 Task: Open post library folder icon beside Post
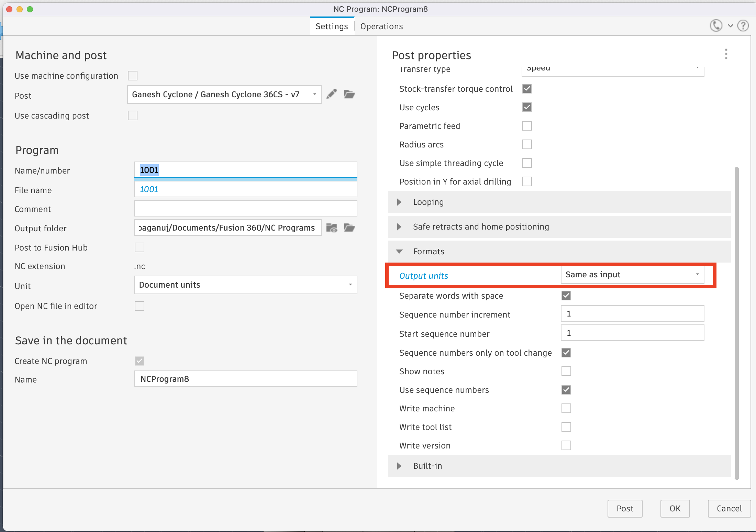click(x=349, y=94)
